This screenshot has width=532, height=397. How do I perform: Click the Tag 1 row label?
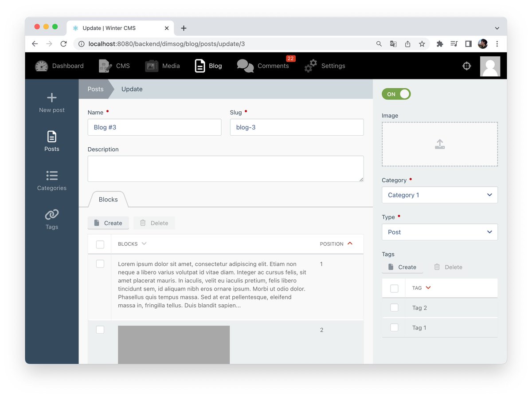(419, 328)
